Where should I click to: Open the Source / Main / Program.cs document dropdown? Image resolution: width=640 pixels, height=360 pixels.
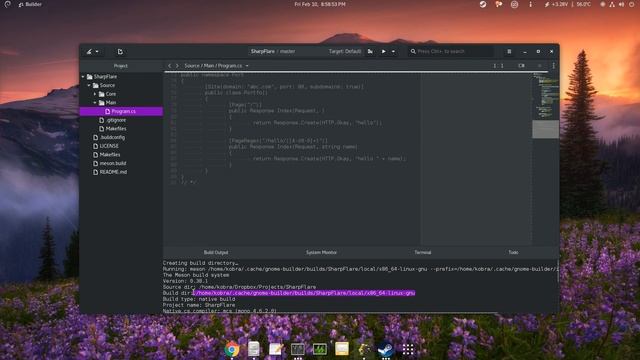point(216,66)
